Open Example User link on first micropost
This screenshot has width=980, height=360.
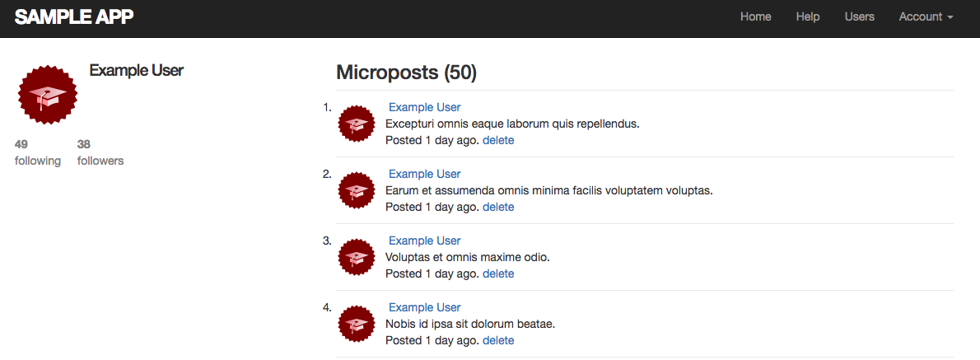click(424, 107)
